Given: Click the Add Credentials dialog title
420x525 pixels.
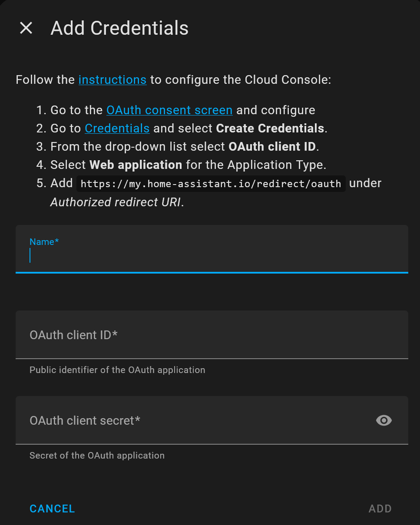Looking at the screenshot, I should 119,28.
